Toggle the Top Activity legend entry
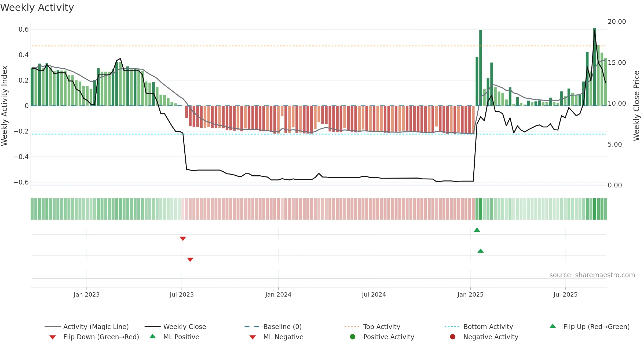Screen dimensions: 644x362 pyautogui.click(x=372, y=327)
